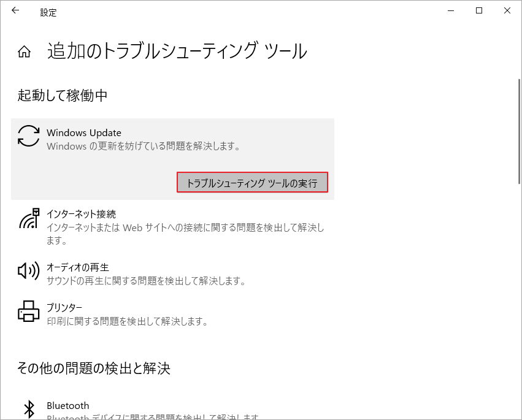Image resolution: width=522 pixels, height=420 pixels.
Task: Click the 起動して稼働中 section heading
Action: pos(62,96)
